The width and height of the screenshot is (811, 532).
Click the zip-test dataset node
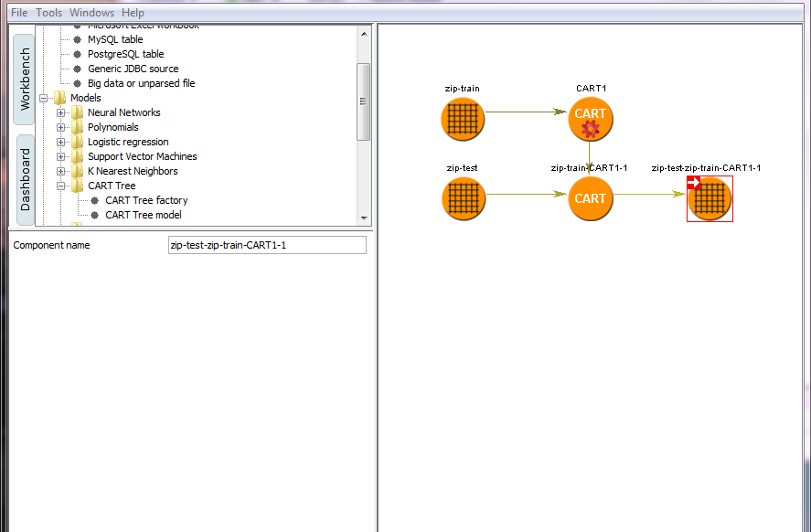pos(463,198)
